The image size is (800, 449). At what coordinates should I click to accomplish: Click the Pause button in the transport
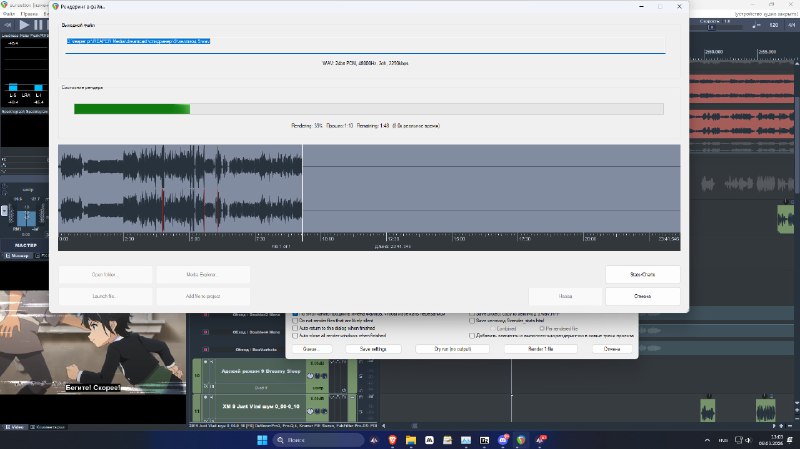pyautogui.click(x=38, y=24)
